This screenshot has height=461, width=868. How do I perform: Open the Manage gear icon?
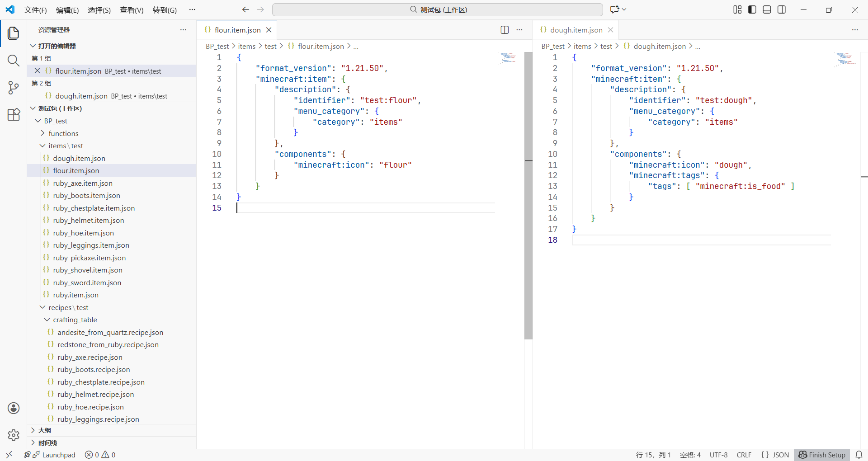(x=14, y=435)
